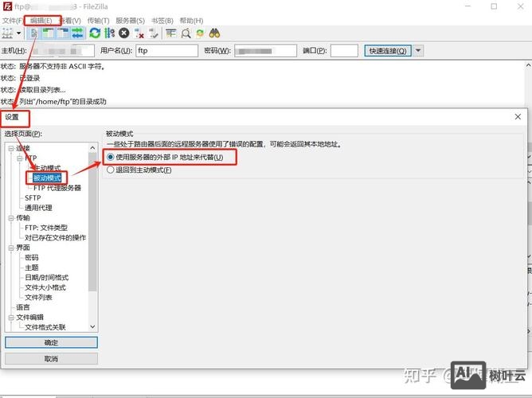Select FTP: 文件类型 tree item
The height and width of the screenshot is (398, 532).
click(46, 228)
